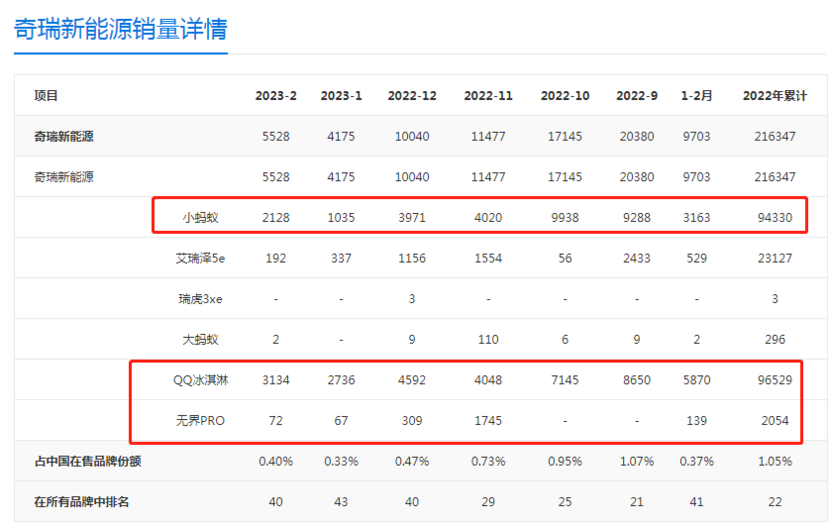Click value 6 in 大蚂蚁 row
This screenshot has height=525, width=830.
[565, 340]
